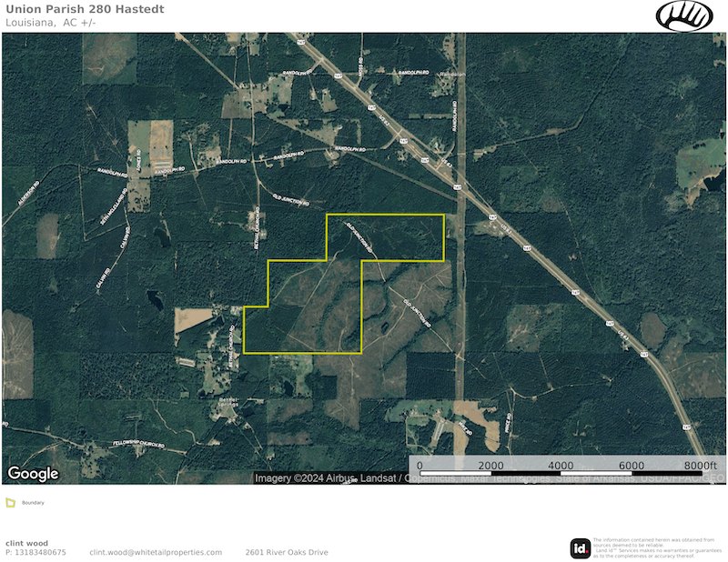Click the Bethel Springs place label
This screenshot has width=728, height=562.
coord(229,401)
